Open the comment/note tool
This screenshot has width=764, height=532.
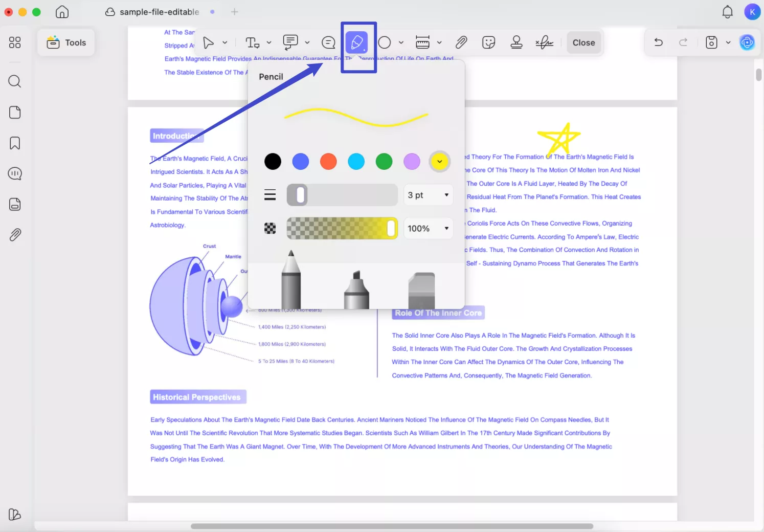(x=290, y=42)
